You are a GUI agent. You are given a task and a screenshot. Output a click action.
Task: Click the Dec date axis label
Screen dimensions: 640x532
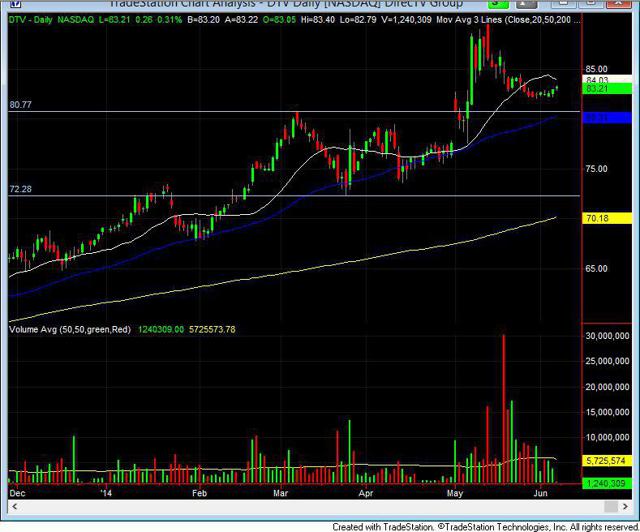(18, 493)
